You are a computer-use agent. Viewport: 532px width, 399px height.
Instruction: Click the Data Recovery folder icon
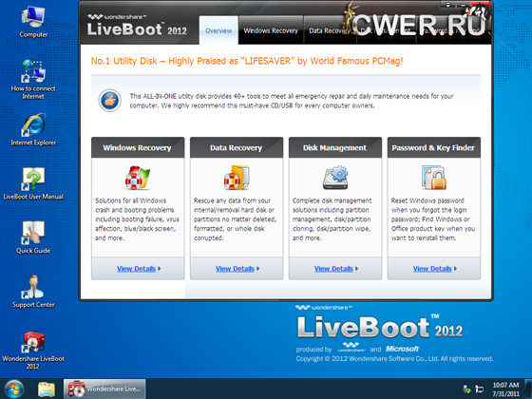point(237,178)
